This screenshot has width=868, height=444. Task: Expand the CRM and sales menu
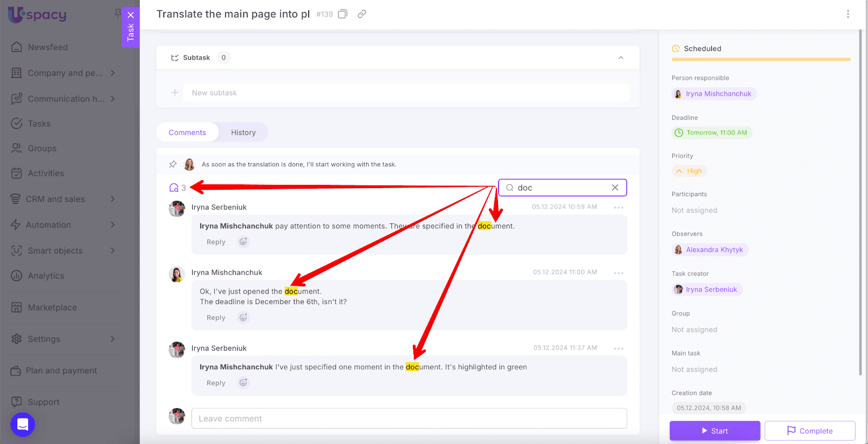point(113,199)
